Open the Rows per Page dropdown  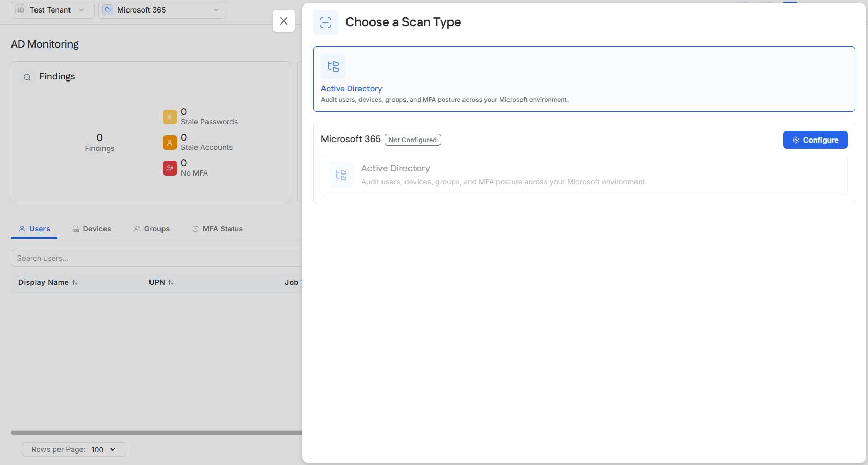(x=74, y=449)
